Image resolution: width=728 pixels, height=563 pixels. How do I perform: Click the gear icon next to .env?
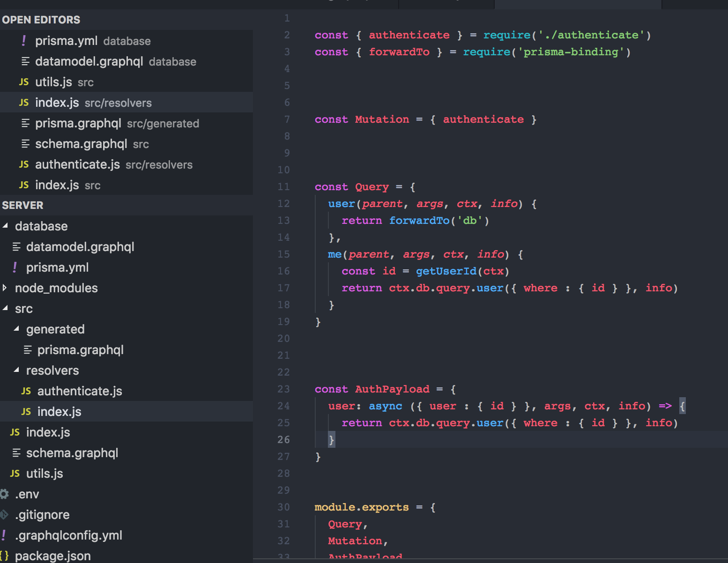(x=5, y=494)
